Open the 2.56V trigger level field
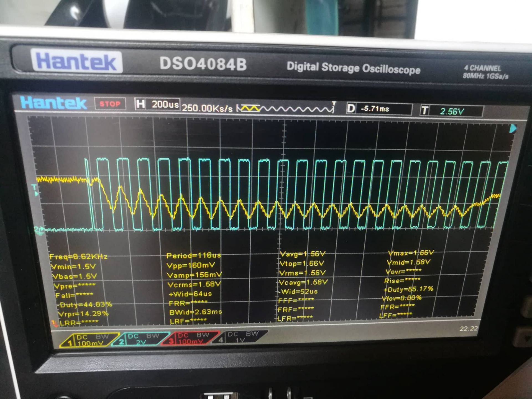The width and height of the screenshot is (532, 399). 452,111
